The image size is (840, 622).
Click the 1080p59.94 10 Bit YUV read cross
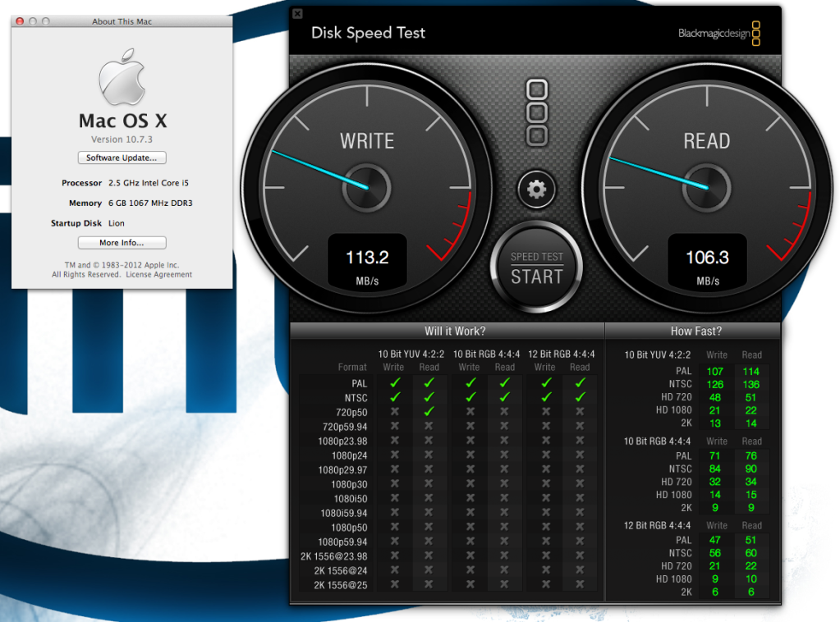429,542
